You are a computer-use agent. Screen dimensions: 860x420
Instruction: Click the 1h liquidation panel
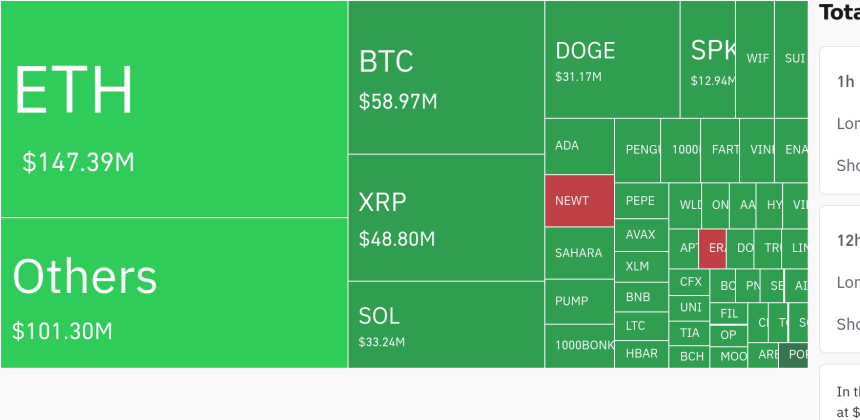click(840, 120)
